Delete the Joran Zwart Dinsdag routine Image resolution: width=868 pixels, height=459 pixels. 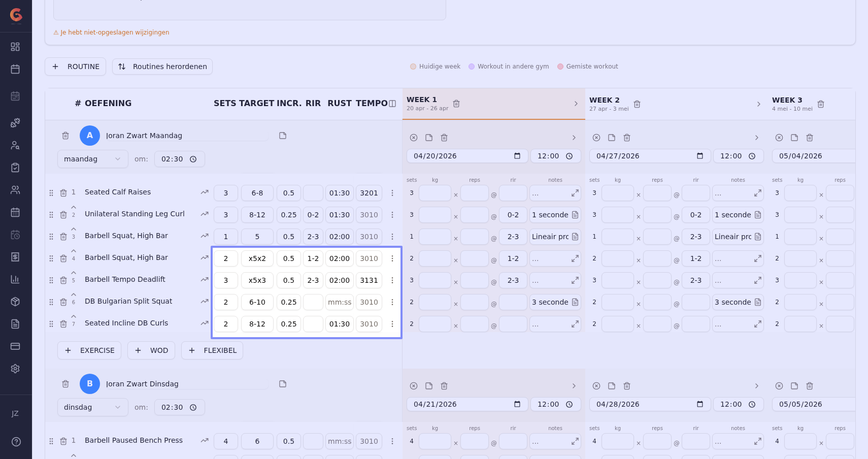click(65, 384)
